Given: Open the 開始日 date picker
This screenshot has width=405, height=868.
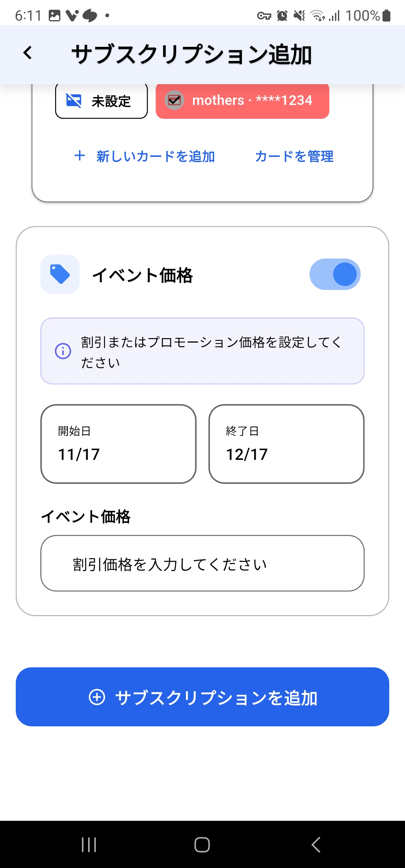Looking at the screenshot, I should (x=118, y=444).
